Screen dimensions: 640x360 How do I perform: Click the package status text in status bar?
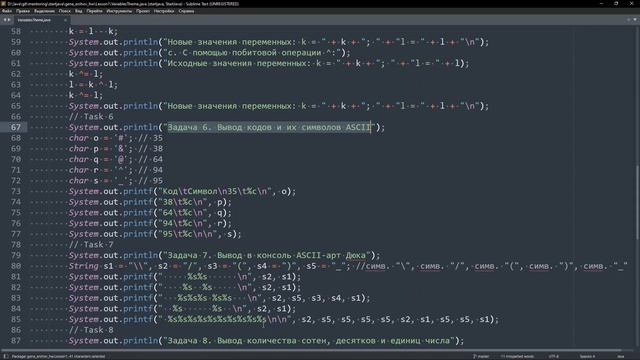tap(58, 356)
